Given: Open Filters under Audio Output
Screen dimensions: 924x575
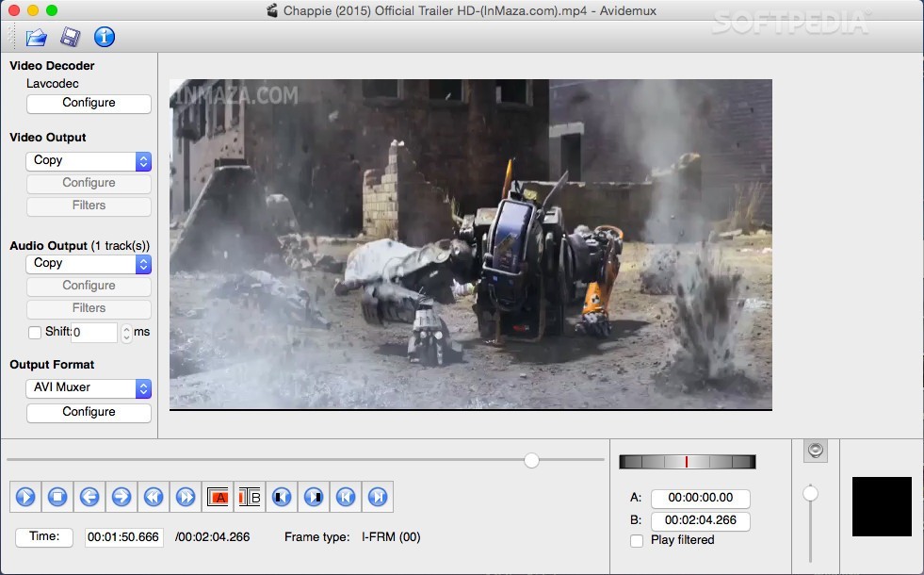Looking at the screenshot, I should [89, 308].
